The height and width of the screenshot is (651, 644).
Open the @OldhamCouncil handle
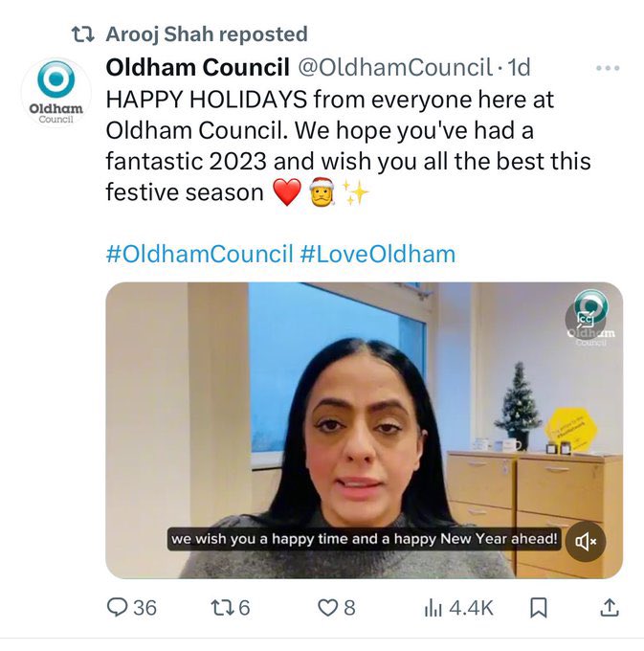point(397,68)
